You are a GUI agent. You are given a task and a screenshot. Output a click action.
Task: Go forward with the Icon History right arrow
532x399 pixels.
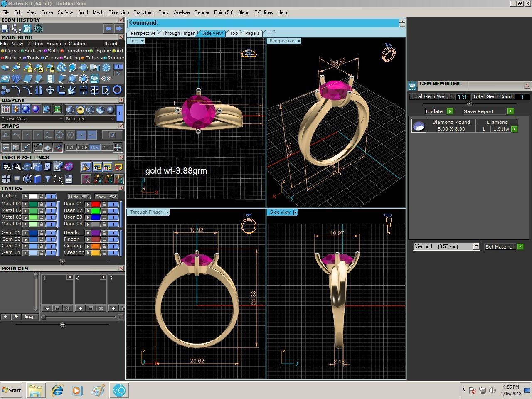point(118,29)
